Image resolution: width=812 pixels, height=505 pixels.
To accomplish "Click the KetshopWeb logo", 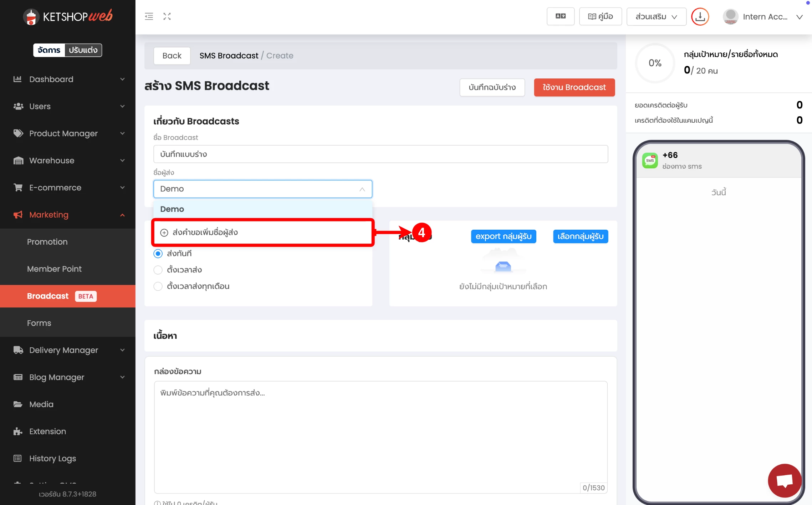I will [68, 16].
